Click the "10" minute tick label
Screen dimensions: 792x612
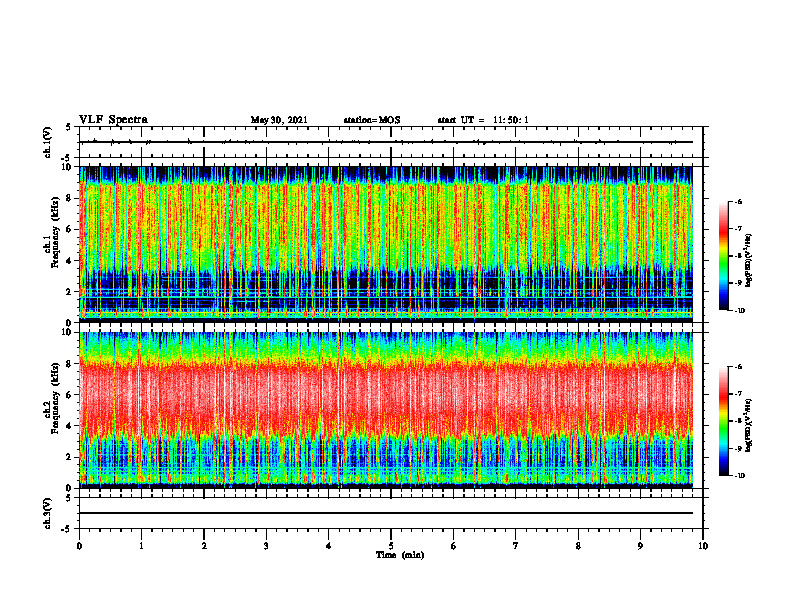(703, 546)
